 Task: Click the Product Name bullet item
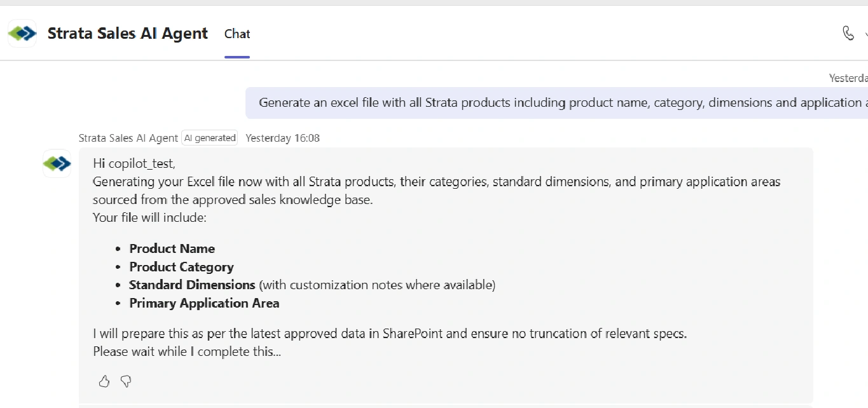coord(172,248)
